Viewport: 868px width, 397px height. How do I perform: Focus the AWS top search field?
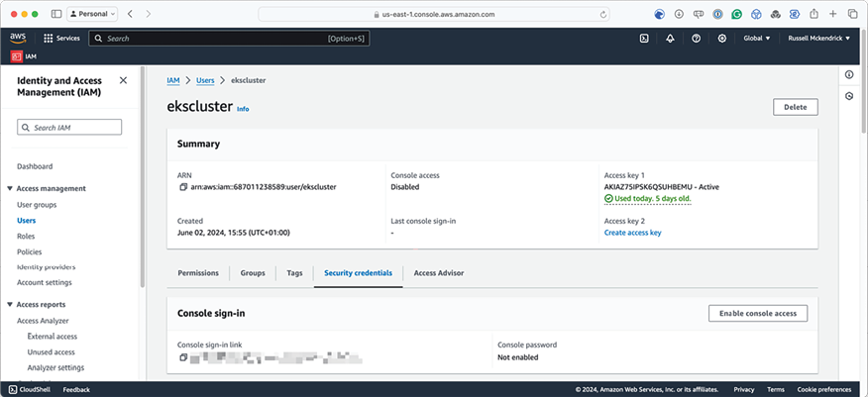229,39
